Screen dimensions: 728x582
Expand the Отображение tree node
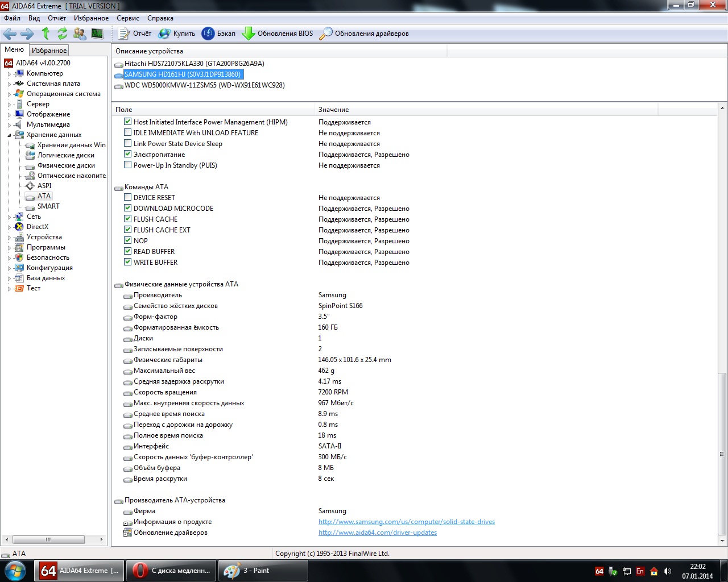tap(9, 115)
